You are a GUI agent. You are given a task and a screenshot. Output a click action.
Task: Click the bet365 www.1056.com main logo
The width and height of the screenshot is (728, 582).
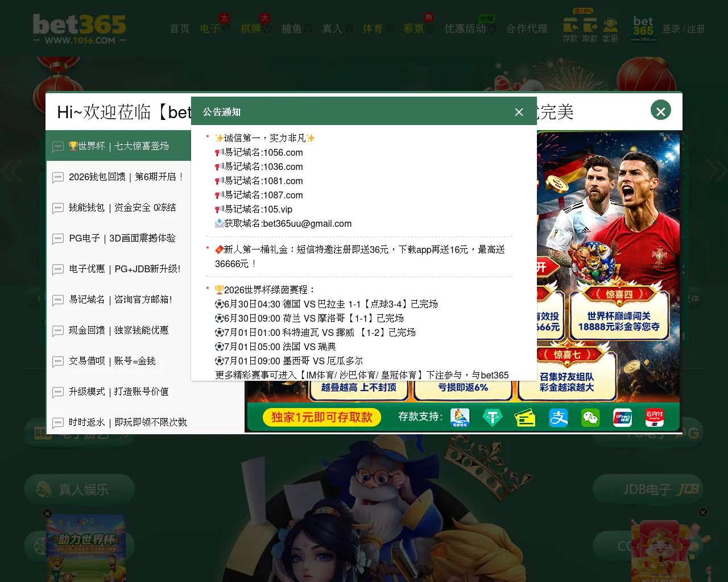(x=80, y=29)
